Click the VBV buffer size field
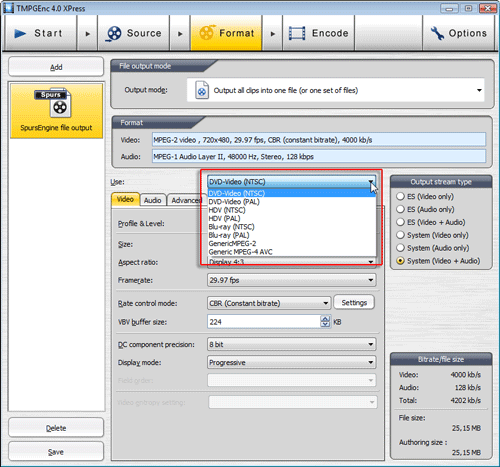Screen dimensions: 500x467 point(264,322)
